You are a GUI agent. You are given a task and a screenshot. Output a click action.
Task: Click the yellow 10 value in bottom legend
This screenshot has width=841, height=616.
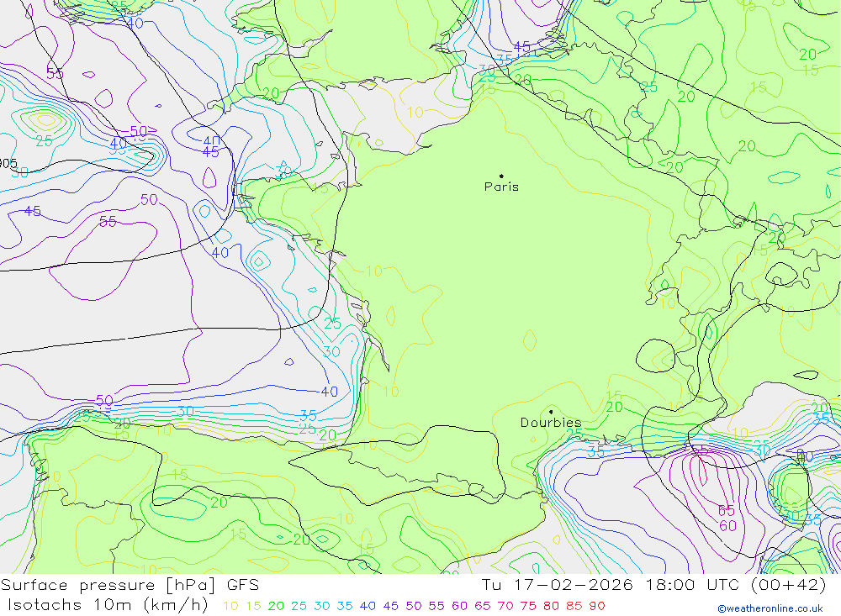[x=230, y=606]
